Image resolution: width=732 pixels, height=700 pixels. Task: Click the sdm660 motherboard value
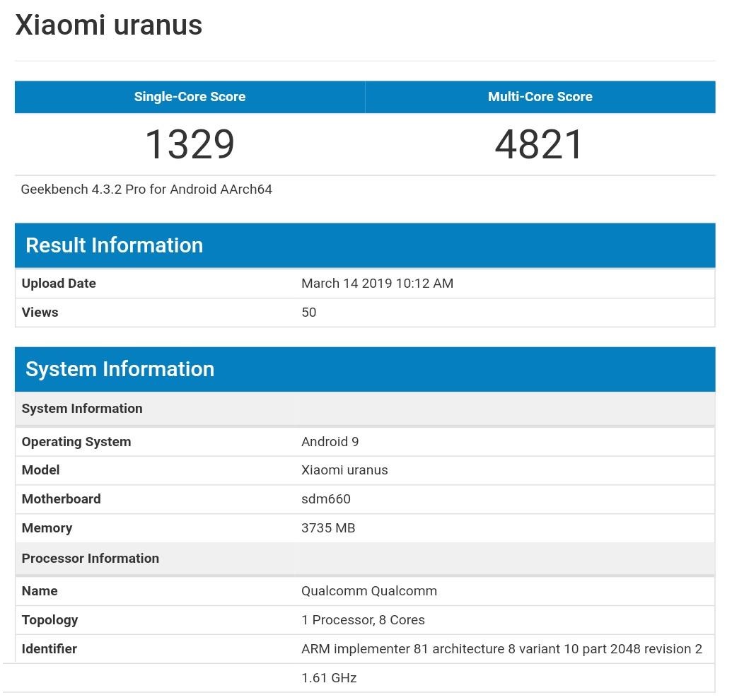coord(325,498)
